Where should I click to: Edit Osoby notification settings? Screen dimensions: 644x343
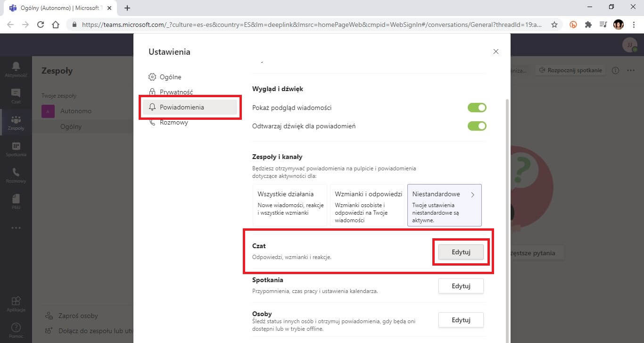pyautogui.click(x=461, y=320)
